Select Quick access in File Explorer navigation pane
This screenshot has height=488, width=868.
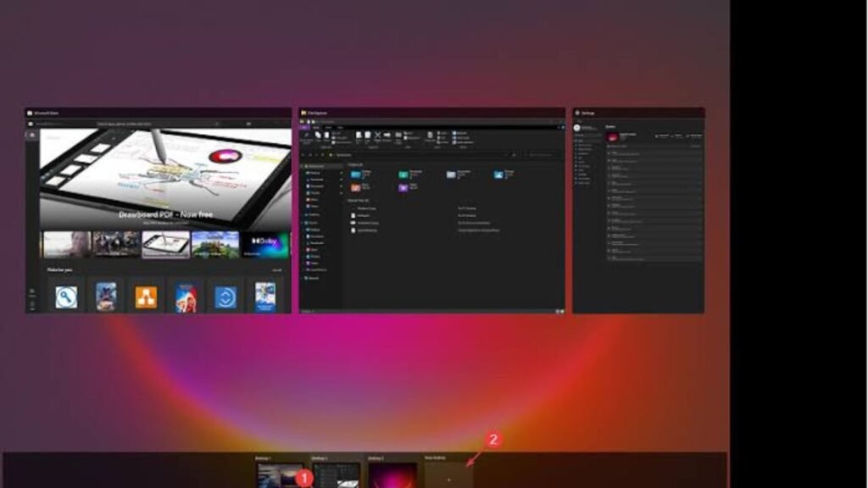coord(315,166)
